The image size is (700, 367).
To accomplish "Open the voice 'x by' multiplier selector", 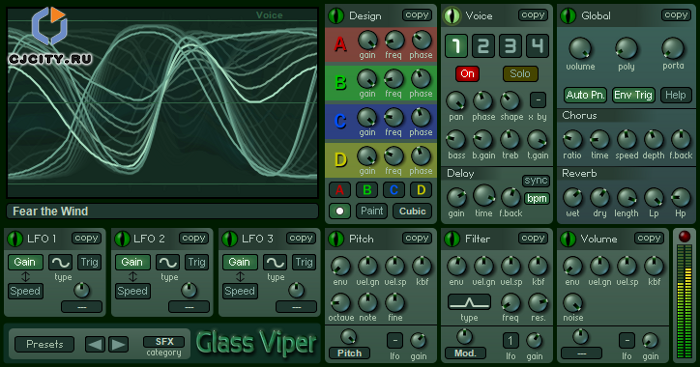I will pos(538,100).
